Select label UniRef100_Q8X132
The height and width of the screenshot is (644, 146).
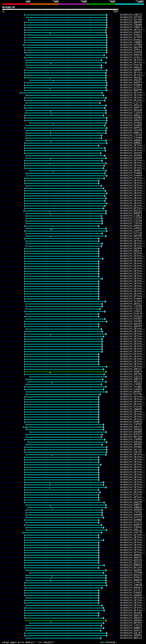[131, 105]
